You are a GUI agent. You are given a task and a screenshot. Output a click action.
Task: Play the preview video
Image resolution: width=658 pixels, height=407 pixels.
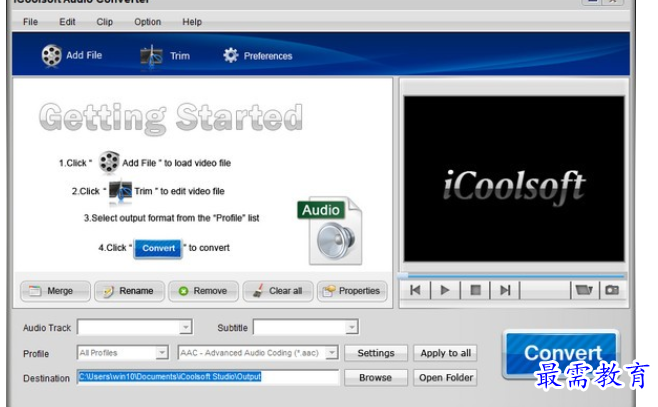pos(445,290)
